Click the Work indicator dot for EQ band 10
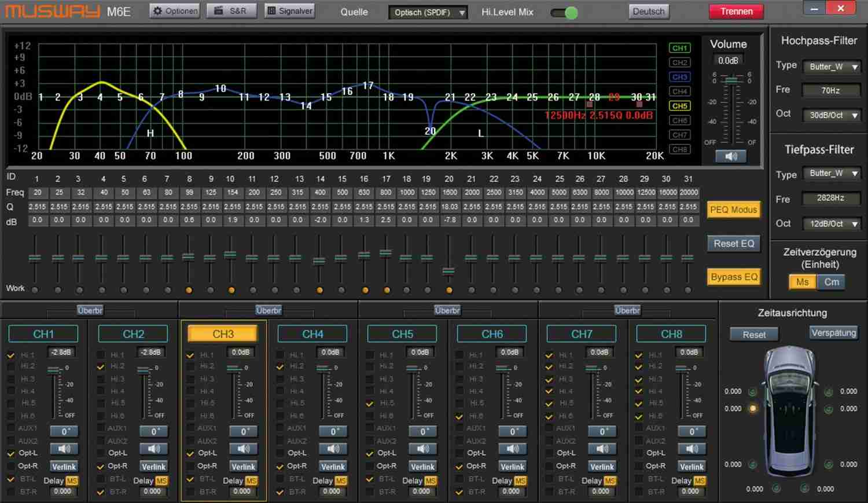This screenshot has width=868, height=503. [x=231, y=290]
